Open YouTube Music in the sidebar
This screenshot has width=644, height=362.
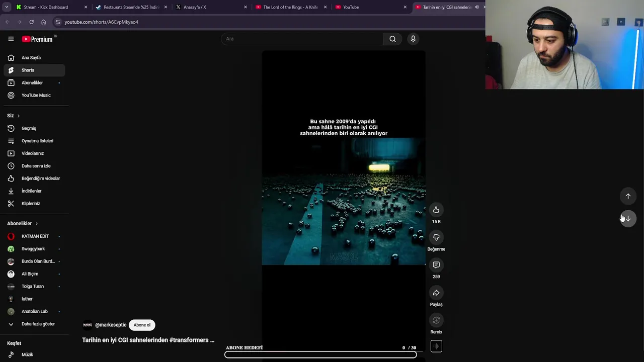[34, 96]
